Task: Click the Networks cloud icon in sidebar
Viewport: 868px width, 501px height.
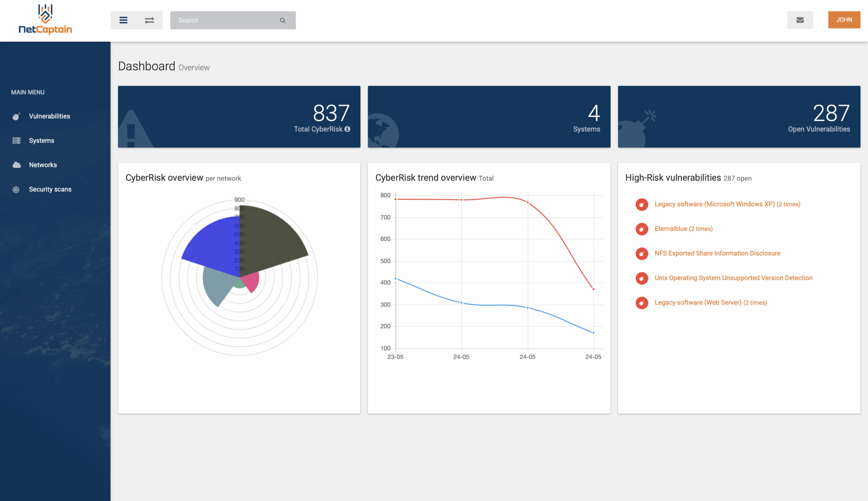Action: tap(16, 165)
